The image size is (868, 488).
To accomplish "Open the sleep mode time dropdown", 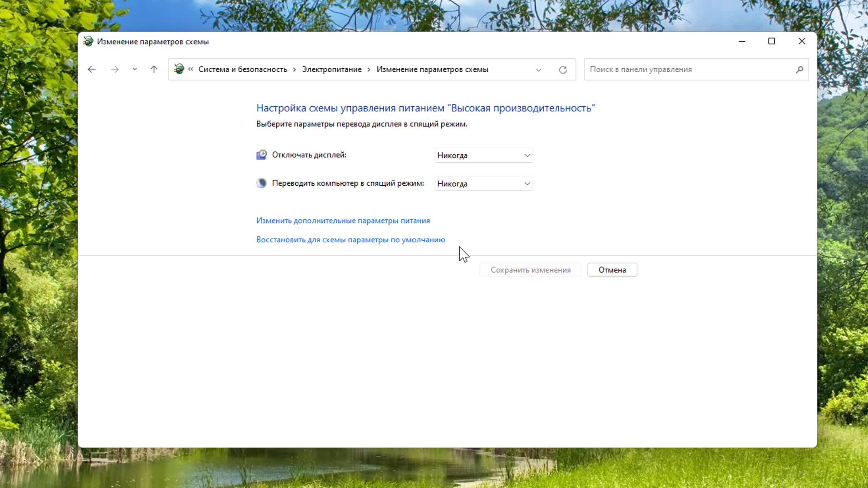I will [483, 183].
